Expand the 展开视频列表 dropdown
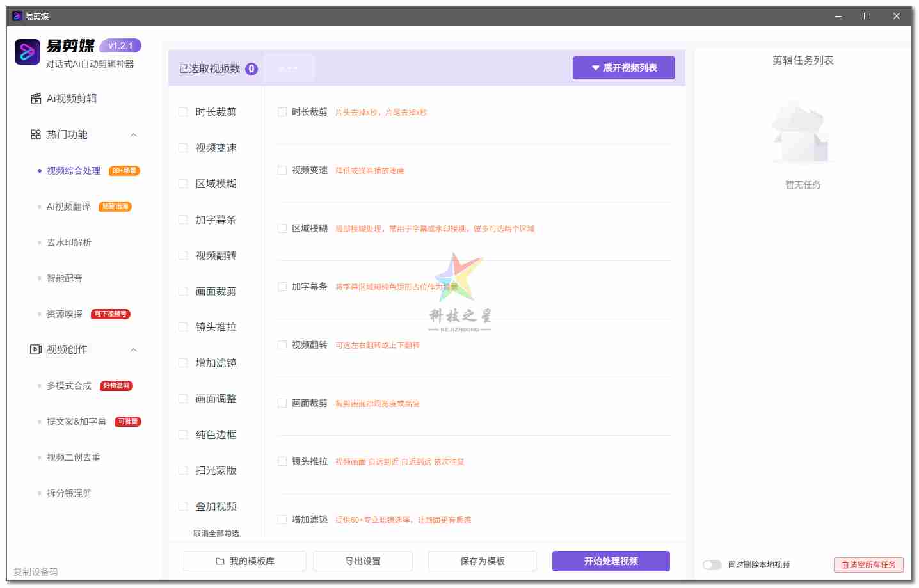Screen dimensions: 919x588 pos(623,67)
